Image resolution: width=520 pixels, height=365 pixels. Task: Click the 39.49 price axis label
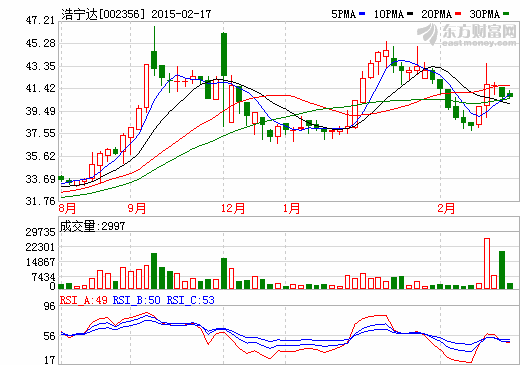click(40, 111)
